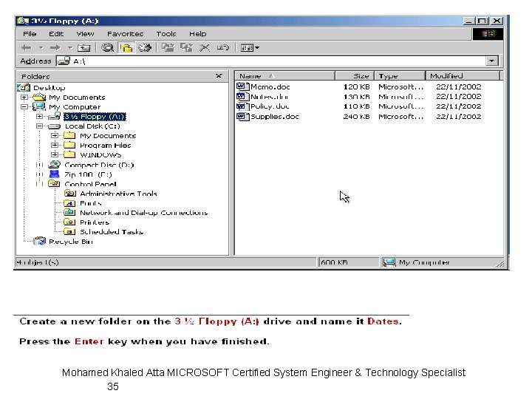Collapse the Local Disk (C:) node
Screen dimensions: 532x399
coord(39,126)
